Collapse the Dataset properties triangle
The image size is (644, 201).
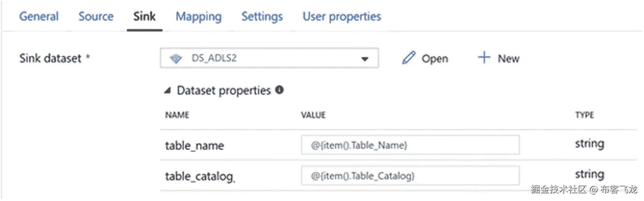168,91
